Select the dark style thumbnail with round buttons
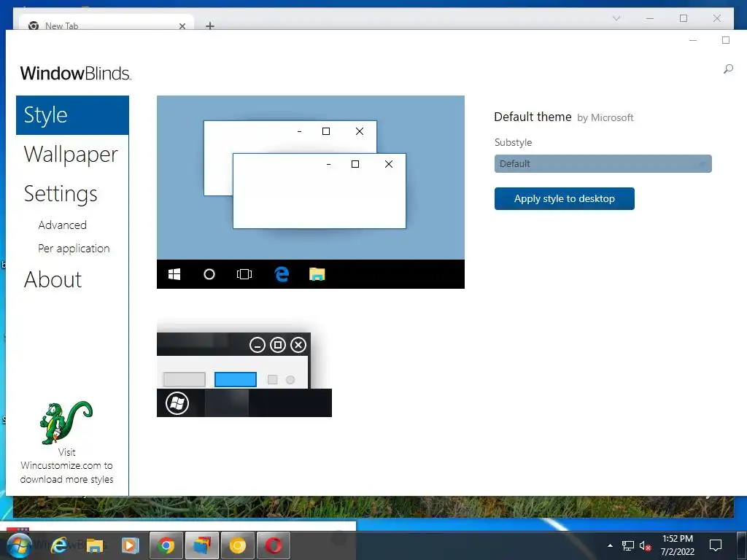 tap(244, 375)
